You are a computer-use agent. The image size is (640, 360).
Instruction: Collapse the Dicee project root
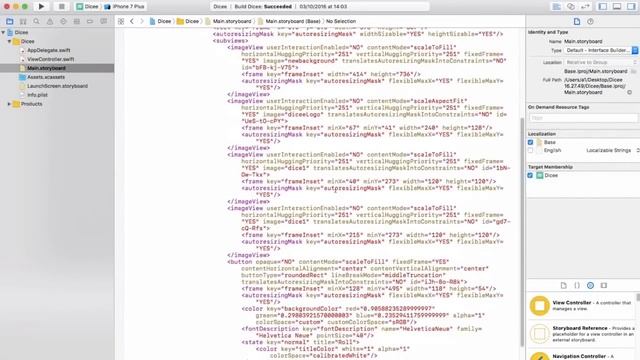pyautogui.click(x=3, y=32)
